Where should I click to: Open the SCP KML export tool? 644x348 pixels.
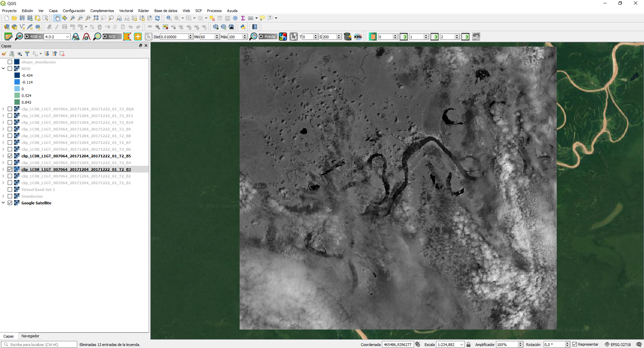[x=358, y=37]
